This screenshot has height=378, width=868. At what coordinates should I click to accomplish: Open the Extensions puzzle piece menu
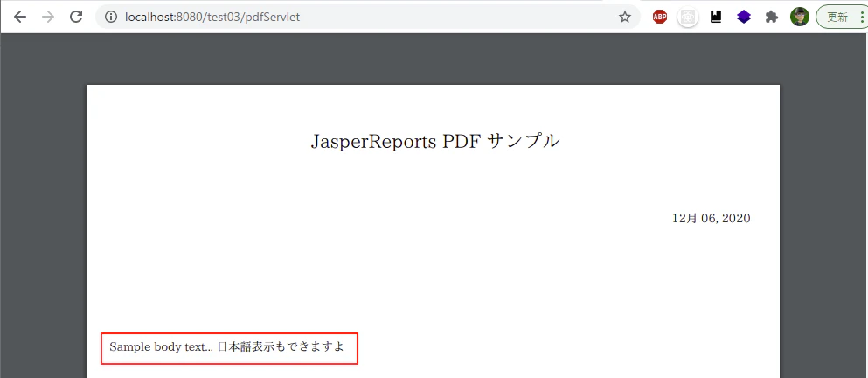772,17
